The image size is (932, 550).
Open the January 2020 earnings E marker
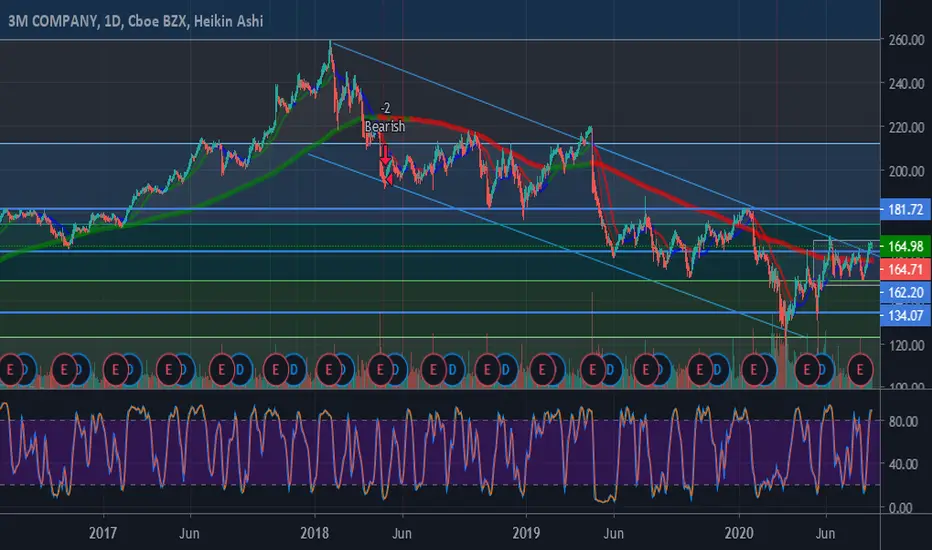[754, 370]
